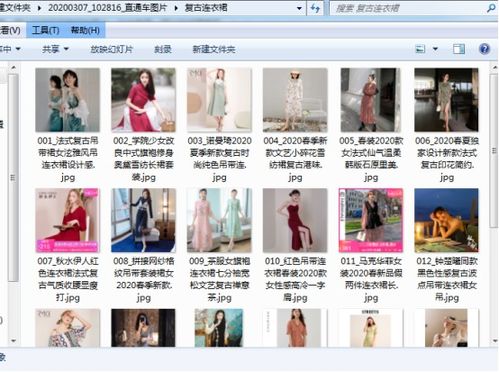This screenshot has height=372, width=499.
Task: Open the help question-mark icon
Action: [x=484, y=49]
